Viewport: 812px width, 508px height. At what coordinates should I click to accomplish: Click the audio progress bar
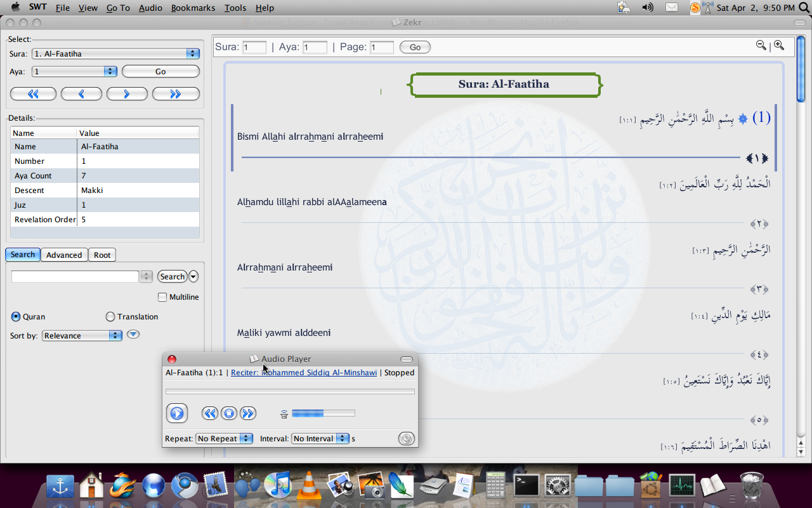(x=290, y=392)
